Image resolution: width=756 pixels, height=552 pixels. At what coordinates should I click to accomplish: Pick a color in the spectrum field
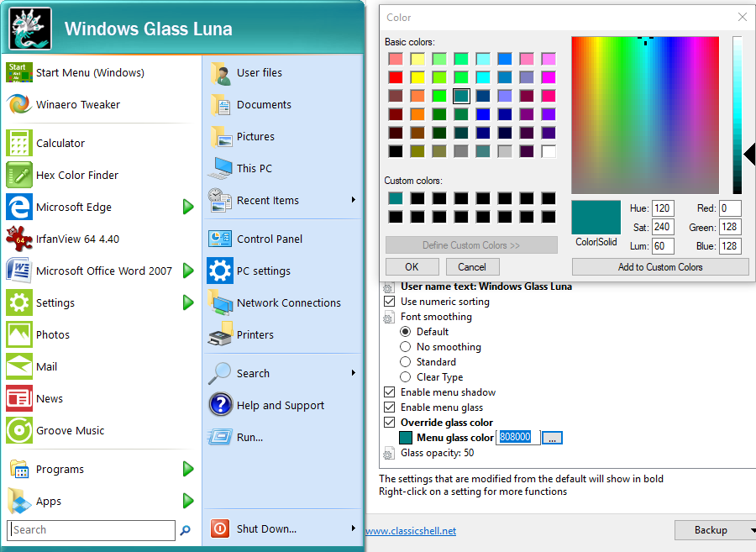coord(645,115)
